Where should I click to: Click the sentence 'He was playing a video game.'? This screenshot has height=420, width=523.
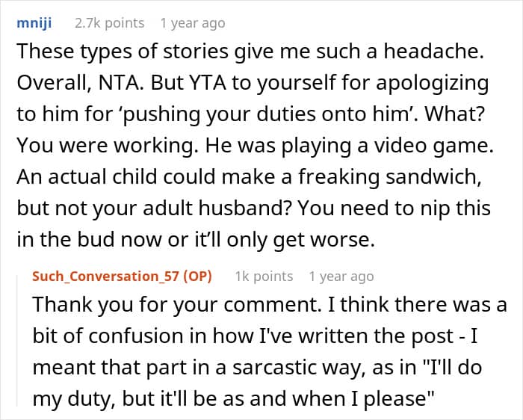click(x=349, y=146)
